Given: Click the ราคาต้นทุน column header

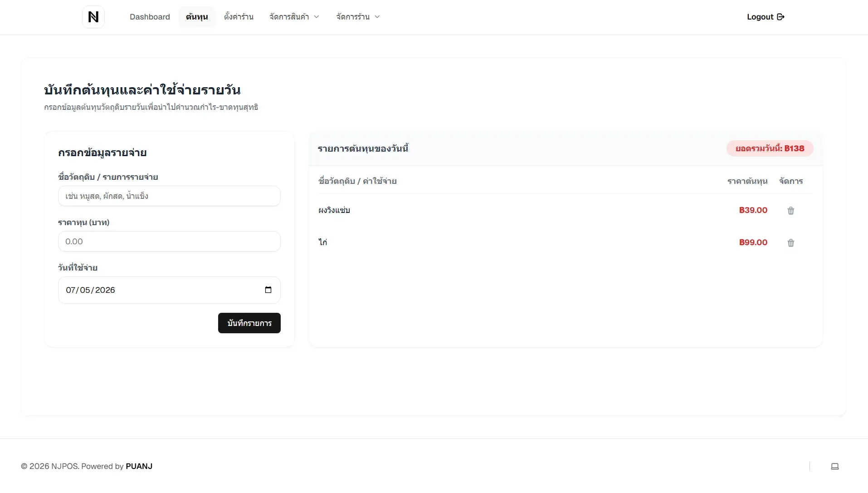Looking at the screenshot, I should tap(747, 181).
